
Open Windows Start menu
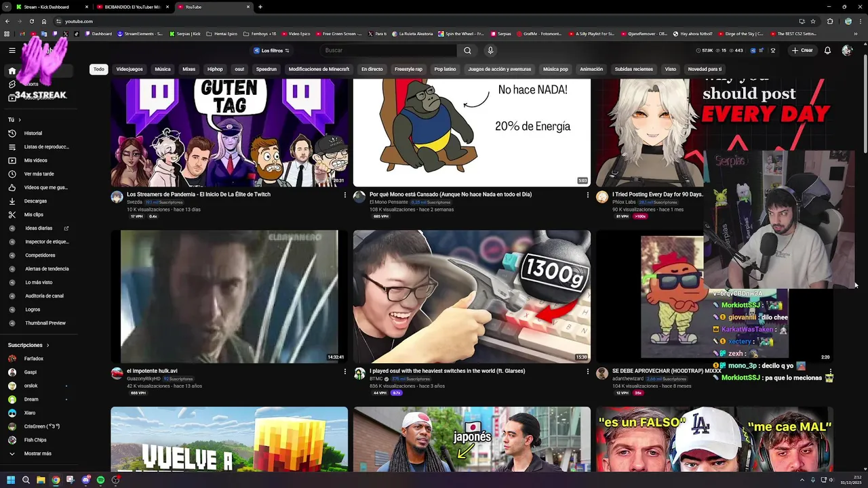11,480
